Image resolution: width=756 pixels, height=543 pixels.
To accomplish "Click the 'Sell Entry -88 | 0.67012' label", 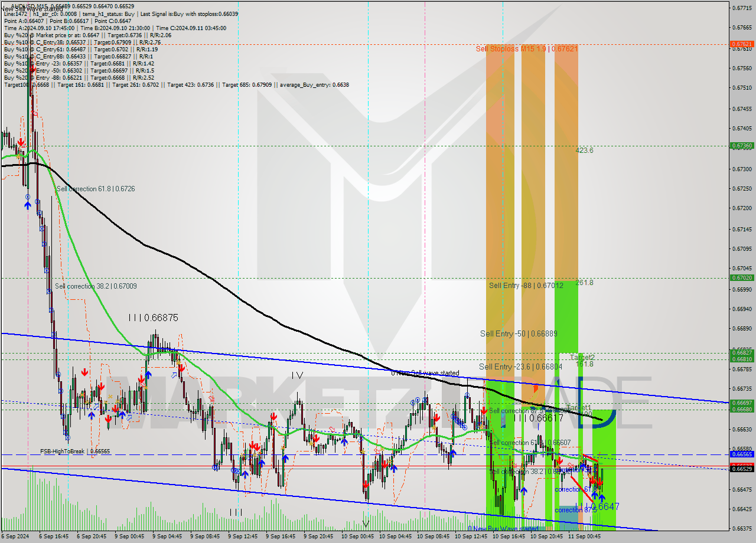I will coord(526,286).
